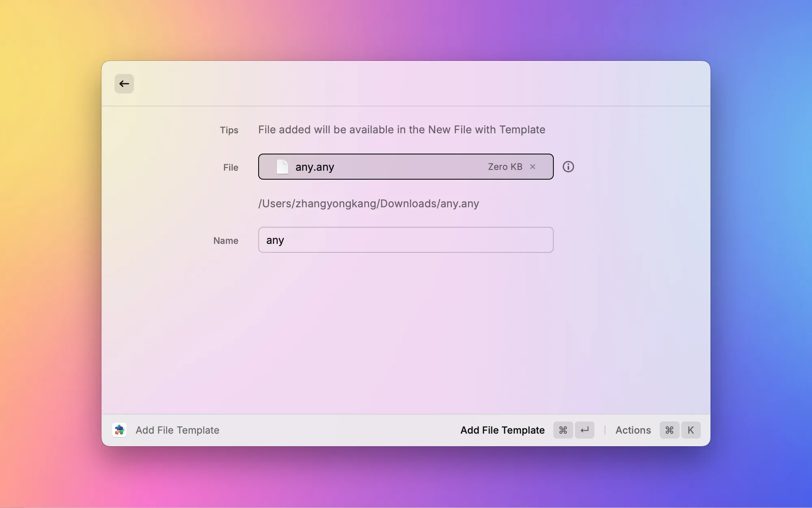The height and width of the screenshot is (508, 812).
Task: Click the K key hint
Action: 691,430
